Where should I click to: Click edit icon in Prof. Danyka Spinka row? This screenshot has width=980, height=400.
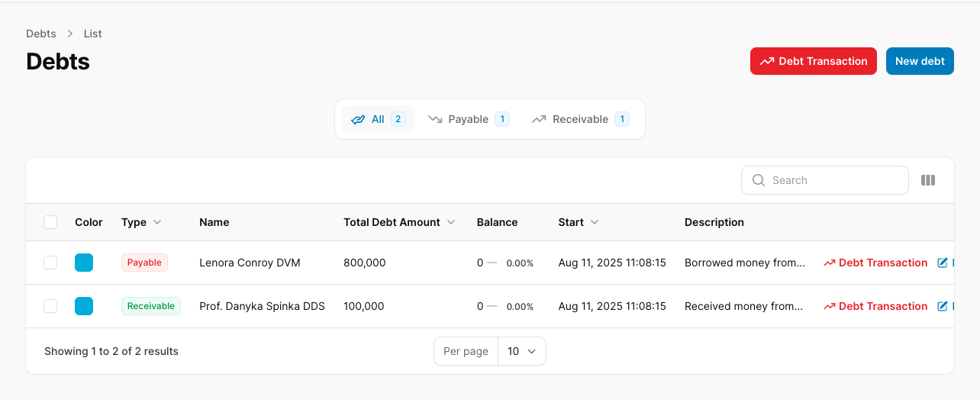click(943, 306)
